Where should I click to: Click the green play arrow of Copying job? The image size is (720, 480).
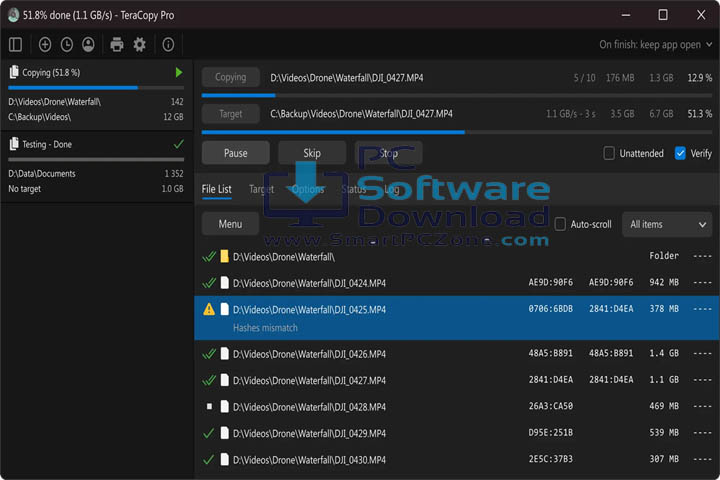click(x=179, y=73)
